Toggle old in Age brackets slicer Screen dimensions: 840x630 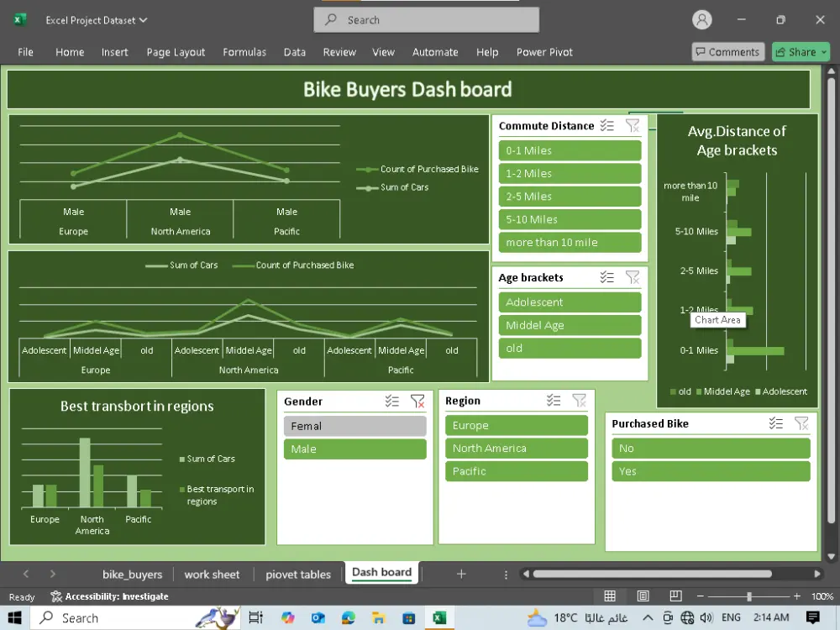tap(570, 349)
